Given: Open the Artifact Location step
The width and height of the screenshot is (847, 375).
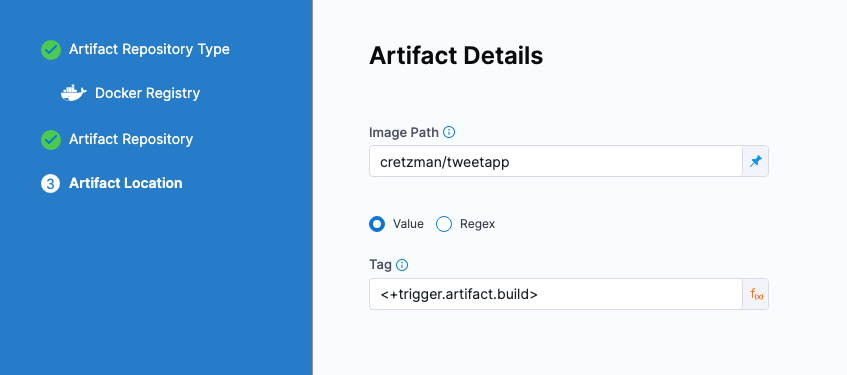Looking at the screenshot, I should [x=125, y=183].
